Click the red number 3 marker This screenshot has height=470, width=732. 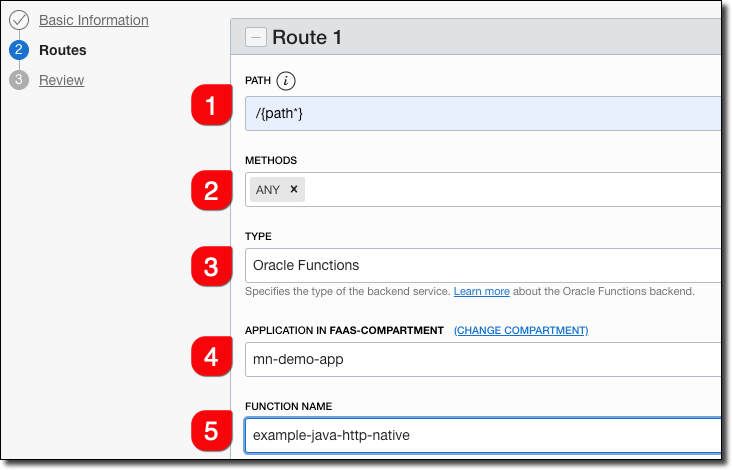[211, 266]
